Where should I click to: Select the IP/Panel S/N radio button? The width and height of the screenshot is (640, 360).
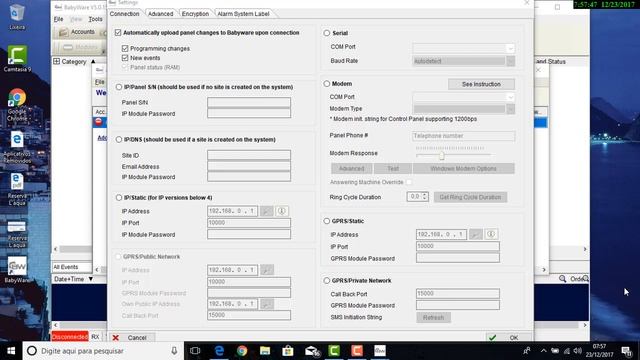coord(119,87)
